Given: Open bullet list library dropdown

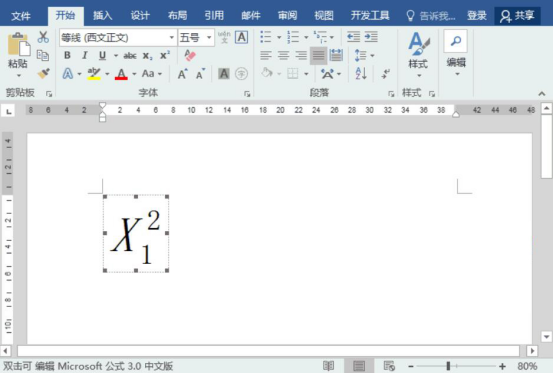Looking at the screenshot, I should click(279, 37).
